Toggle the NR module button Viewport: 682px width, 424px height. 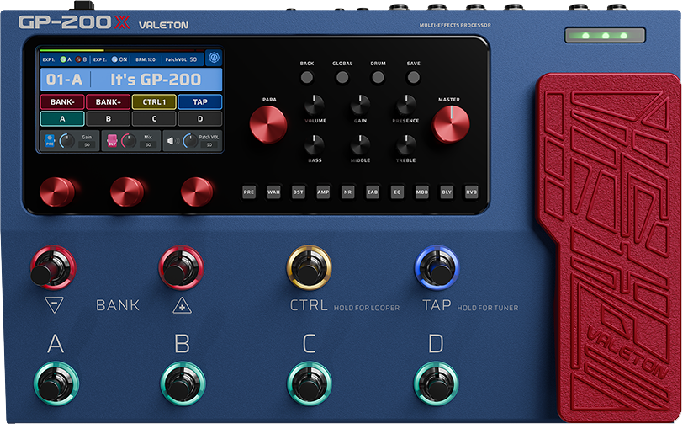(348, 192)
